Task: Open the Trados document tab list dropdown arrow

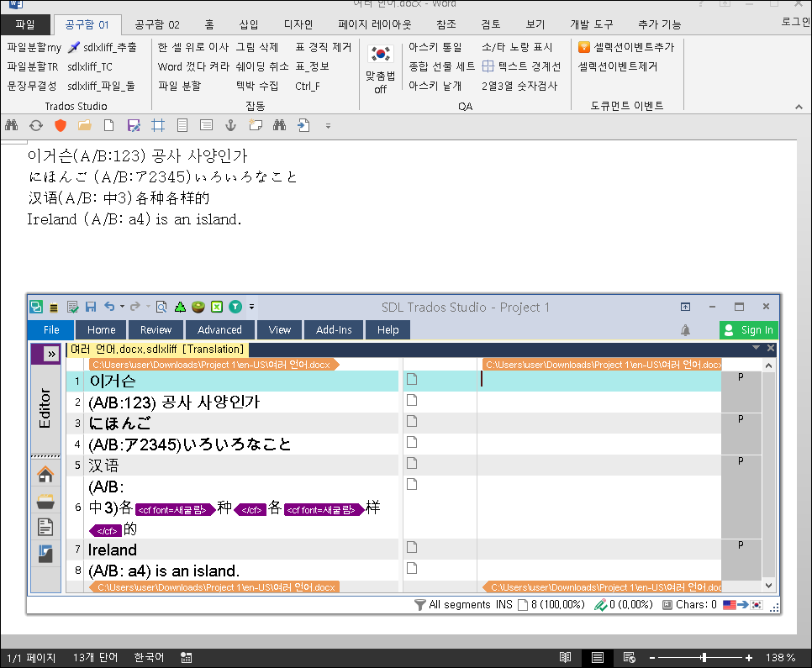Action: tap(756, 348)
